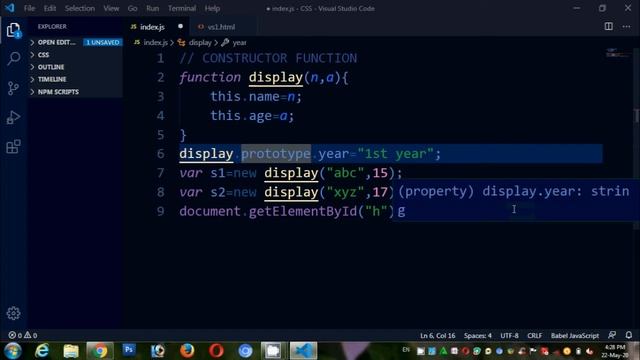Open the Go menu
This screenshot has height=360, width=640.
[132, 8]
